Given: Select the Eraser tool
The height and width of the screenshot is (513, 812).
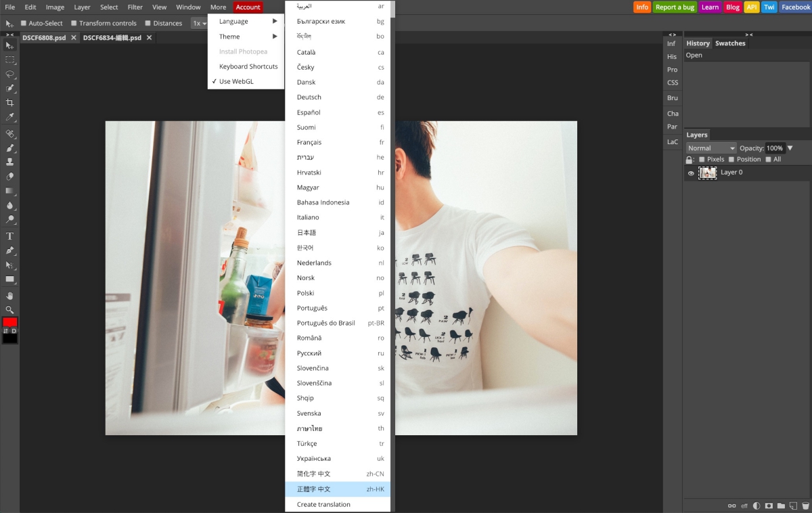Looking at the screenshot, I should (x=9, y=176).
